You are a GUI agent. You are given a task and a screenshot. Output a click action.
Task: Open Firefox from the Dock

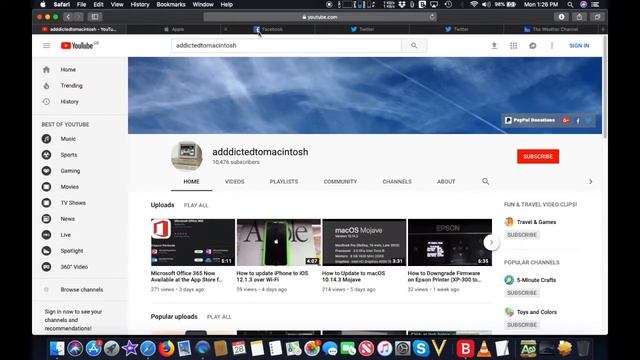pyautogui.click(x=166, y=348)
